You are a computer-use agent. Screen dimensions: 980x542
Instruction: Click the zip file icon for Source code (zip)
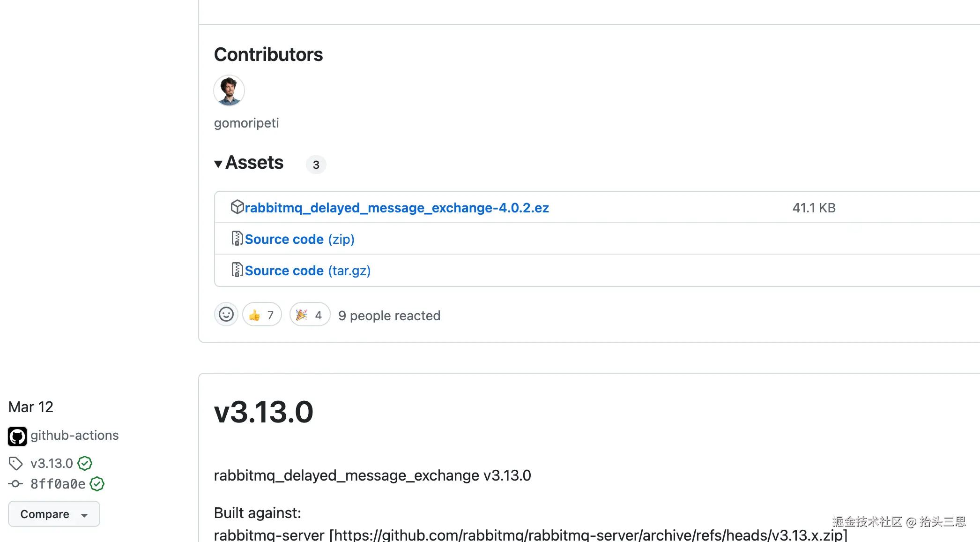point(237,239)
